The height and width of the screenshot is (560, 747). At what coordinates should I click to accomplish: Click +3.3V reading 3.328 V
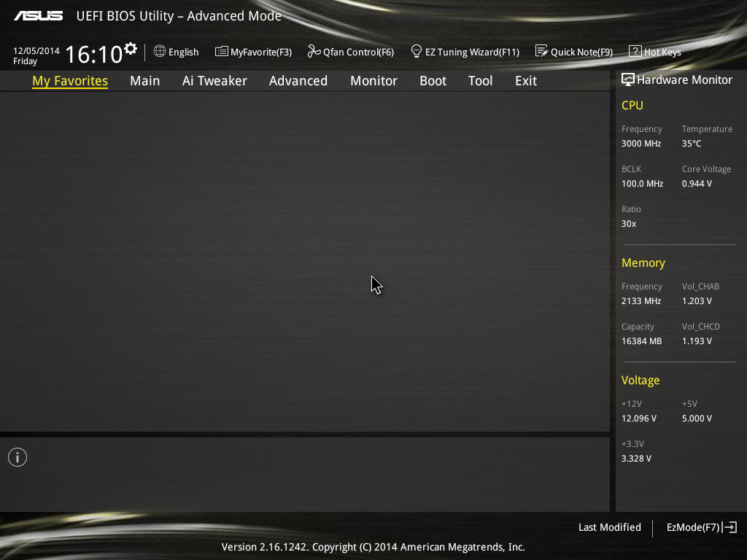pyautogui.click(x=636, y=458)
